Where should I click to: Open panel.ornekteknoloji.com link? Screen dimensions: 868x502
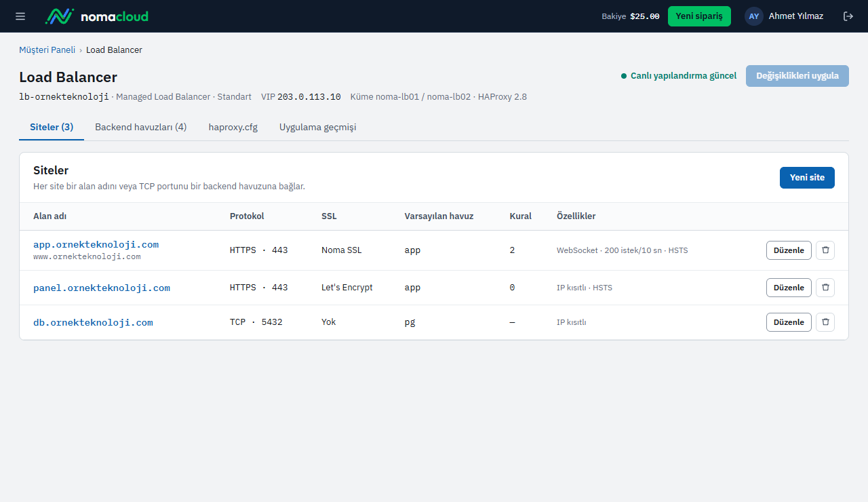click(x=102, y=288)
